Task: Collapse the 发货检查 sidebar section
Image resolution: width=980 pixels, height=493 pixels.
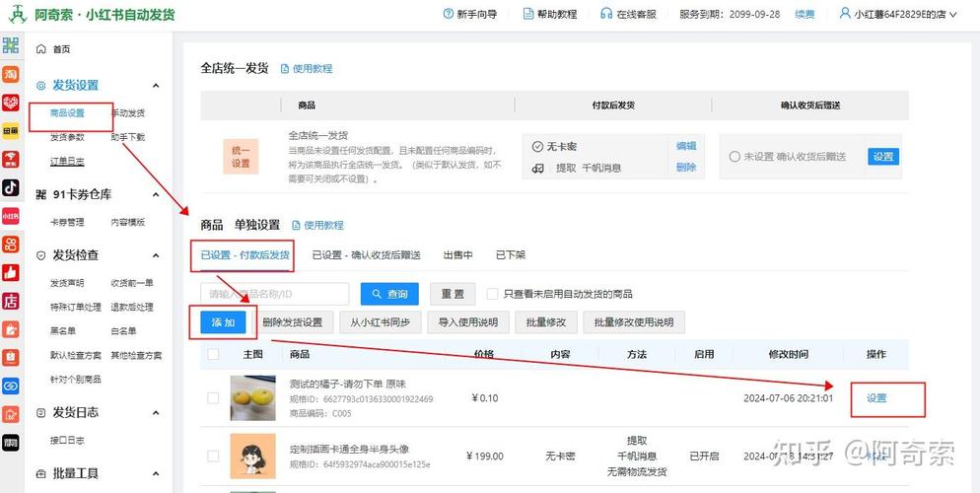Action: [156, 255]
